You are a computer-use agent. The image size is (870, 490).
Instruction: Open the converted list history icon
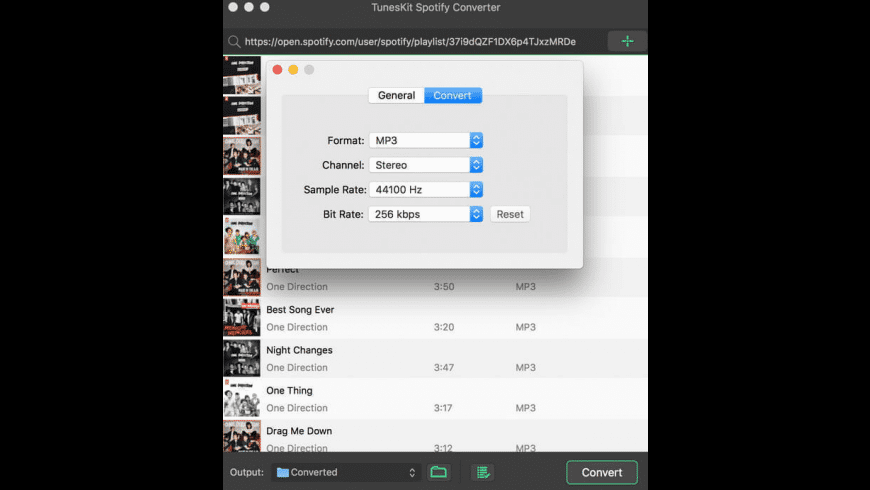tap(483, 472)
